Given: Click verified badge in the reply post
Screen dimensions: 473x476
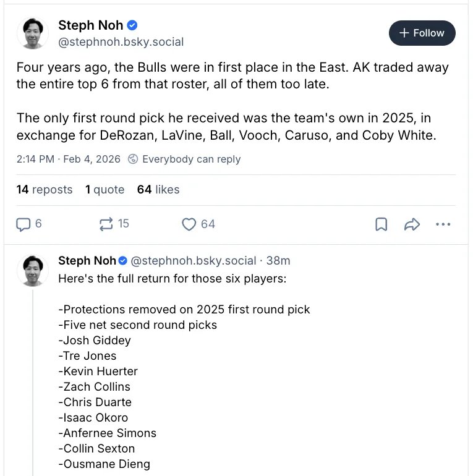Looking at the screenshot, I should click(123, 260).
